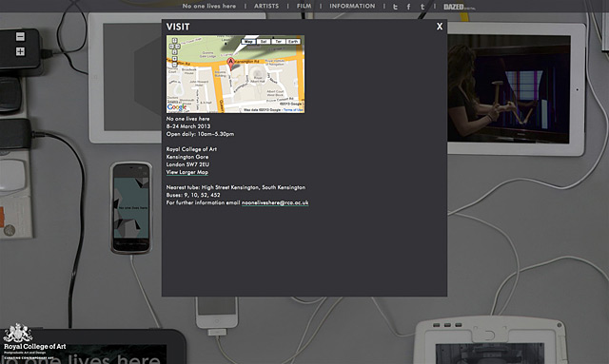
Task: Open the Dazed Digital logo link
Action: pos(460,7)
